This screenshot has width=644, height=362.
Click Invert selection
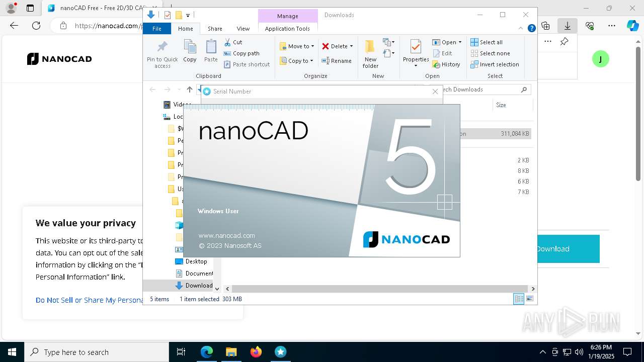(x=495, y=64)
